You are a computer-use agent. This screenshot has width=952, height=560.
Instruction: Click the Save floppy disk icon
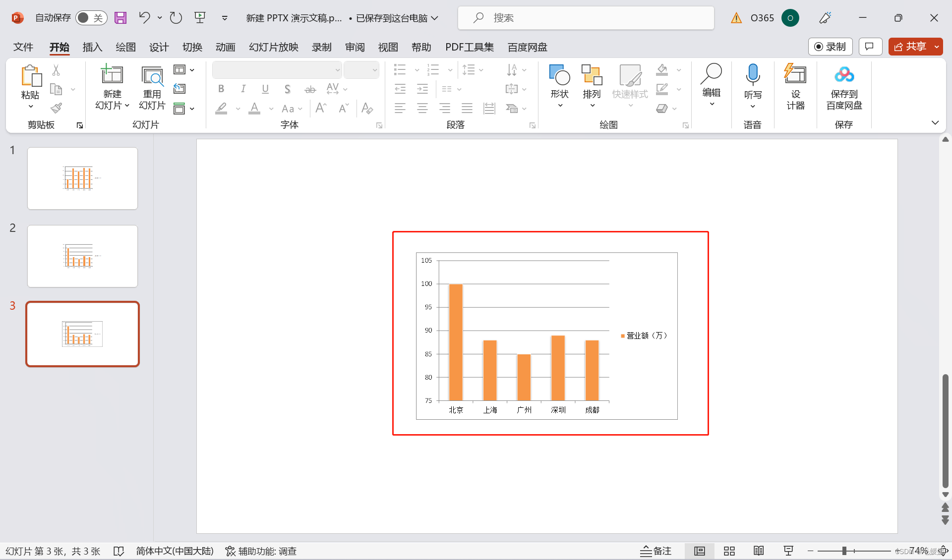tap(120, 18)
